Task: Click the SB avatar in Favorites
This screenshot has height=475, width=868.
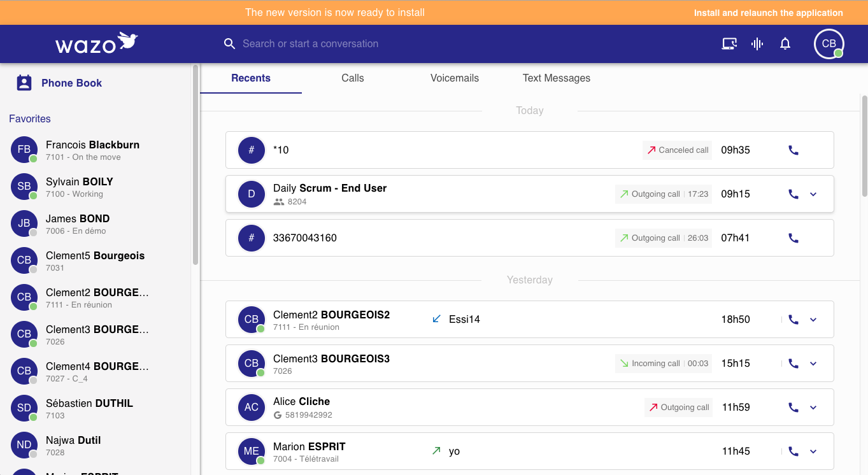Action: tap(24, 187)
